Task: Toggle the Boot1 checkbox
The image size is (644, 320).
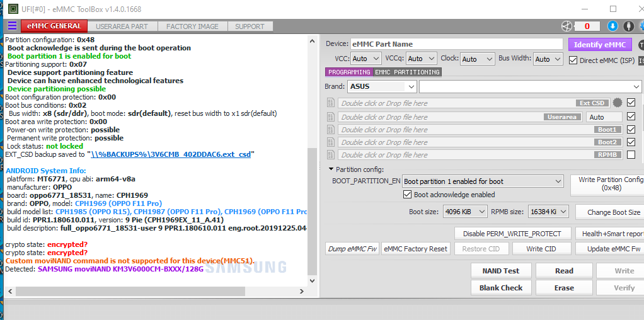Action: coord(631,129)
